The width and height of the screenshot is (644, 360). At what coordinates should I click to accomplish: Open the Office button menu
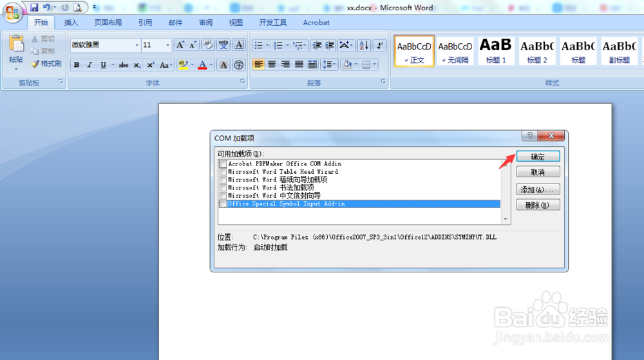[12, 13]
